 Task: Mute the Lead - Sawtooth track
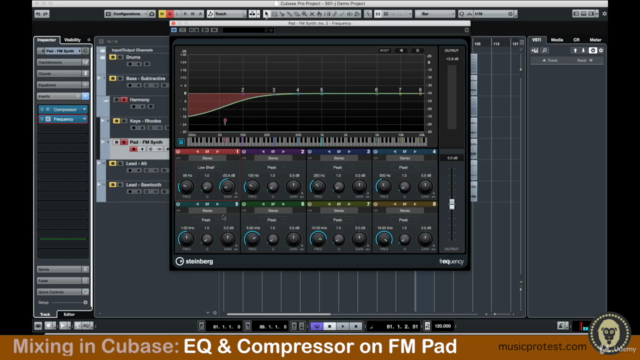point(113,184)
